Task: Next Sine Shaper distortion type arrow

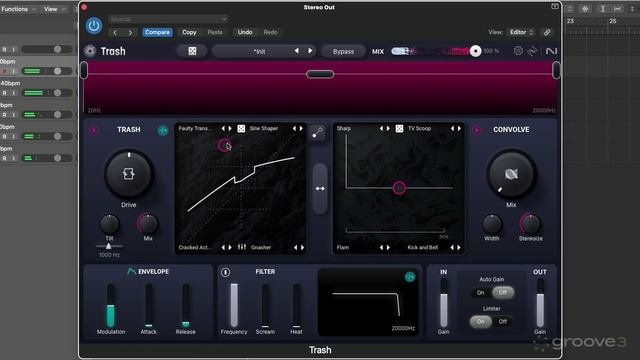Action: (x=301, y=129)
